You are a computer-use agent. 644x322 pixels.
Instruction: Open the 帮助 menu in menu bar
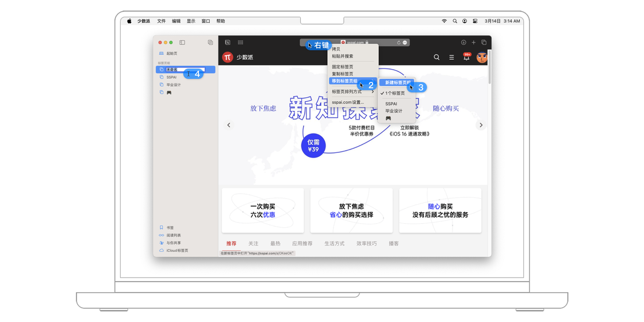coord(221,21)
